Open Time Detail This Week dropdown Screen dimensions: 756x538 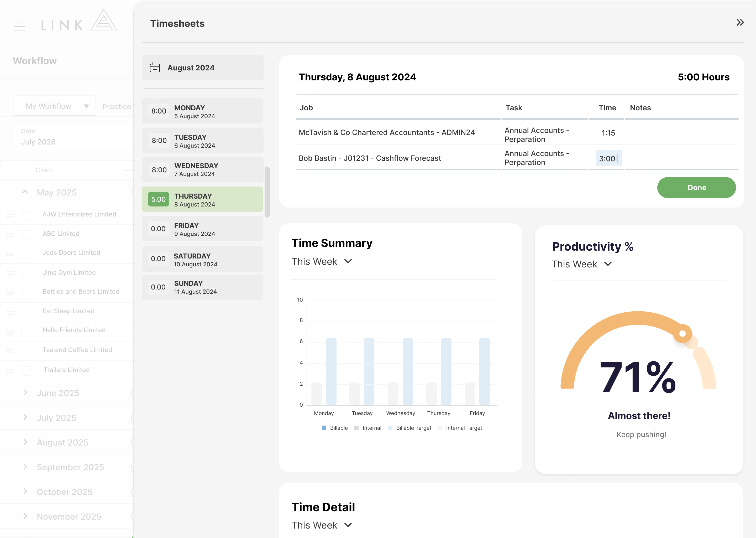coord(321,525)
